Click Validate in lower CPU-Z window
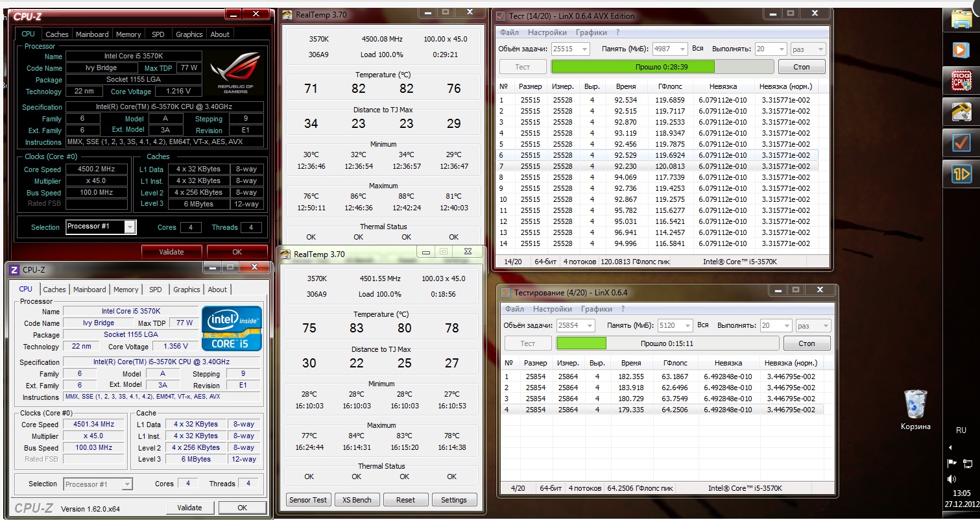 tap(189, 508)
